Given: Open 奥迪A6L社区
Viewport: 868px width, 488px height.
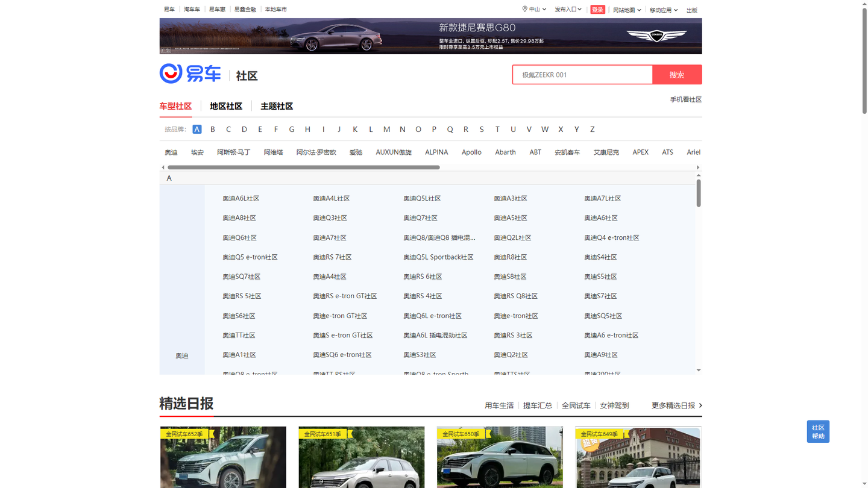Looking at the screenshot, I should [241, 198].
